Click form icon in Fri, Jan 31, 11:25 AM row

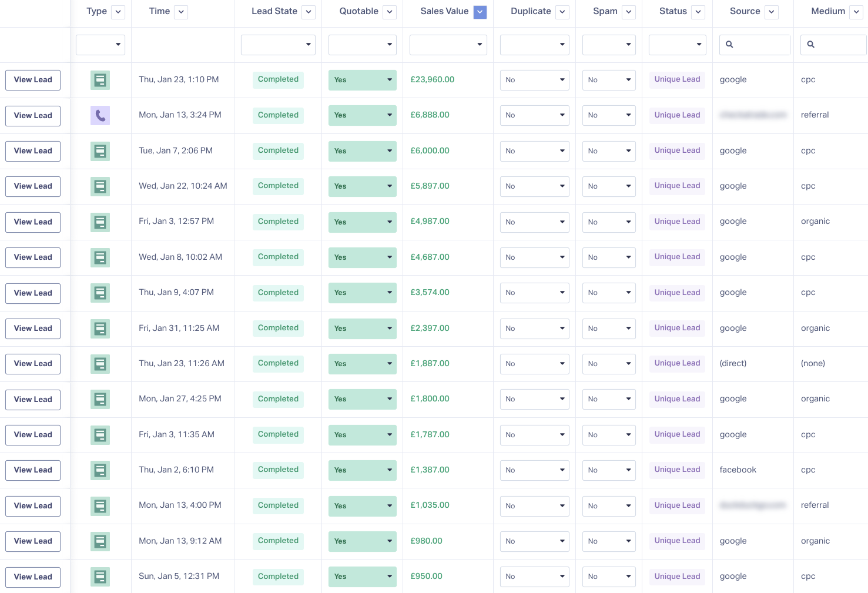click(x=100, y=329)
